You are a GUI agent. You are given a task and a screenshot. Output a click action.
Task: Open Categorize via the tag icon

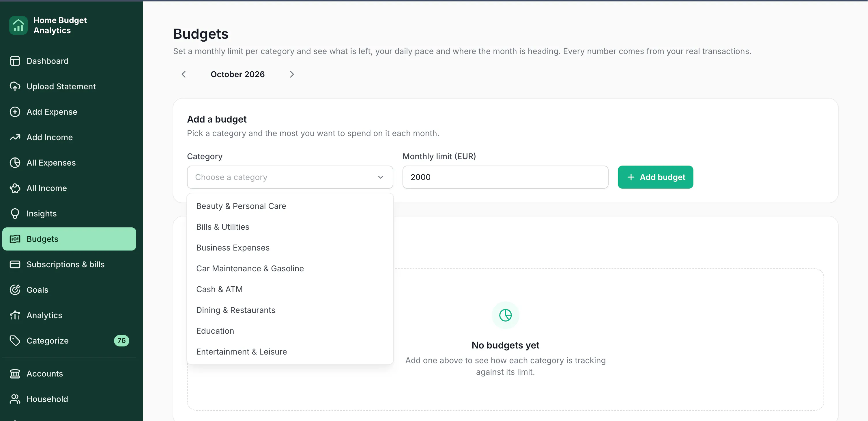[x=15, y=341]
